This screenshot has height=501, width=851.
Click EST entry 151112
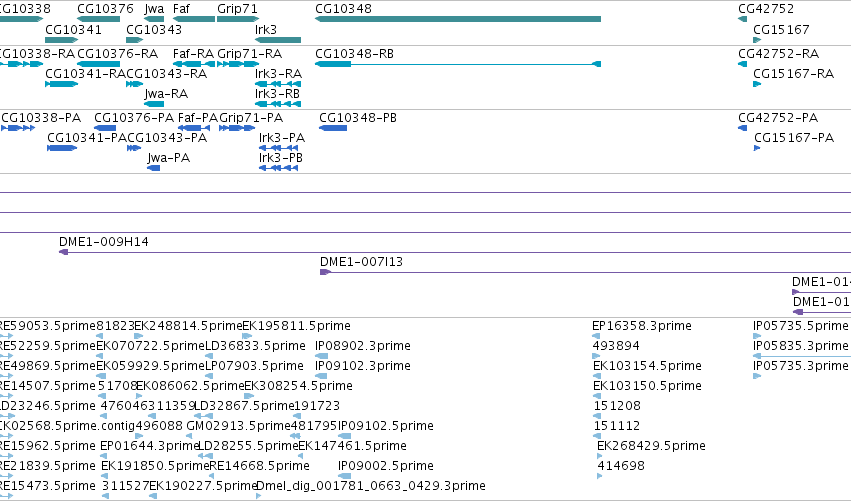[x=617, y=427]
